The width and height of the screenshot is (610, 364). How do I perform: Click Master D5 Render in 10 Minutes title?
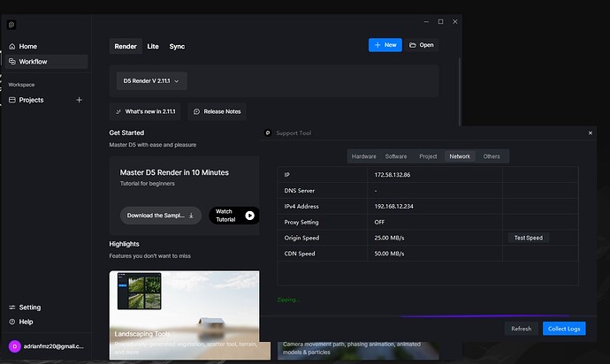pyautogui.click(x=174, y=172)
